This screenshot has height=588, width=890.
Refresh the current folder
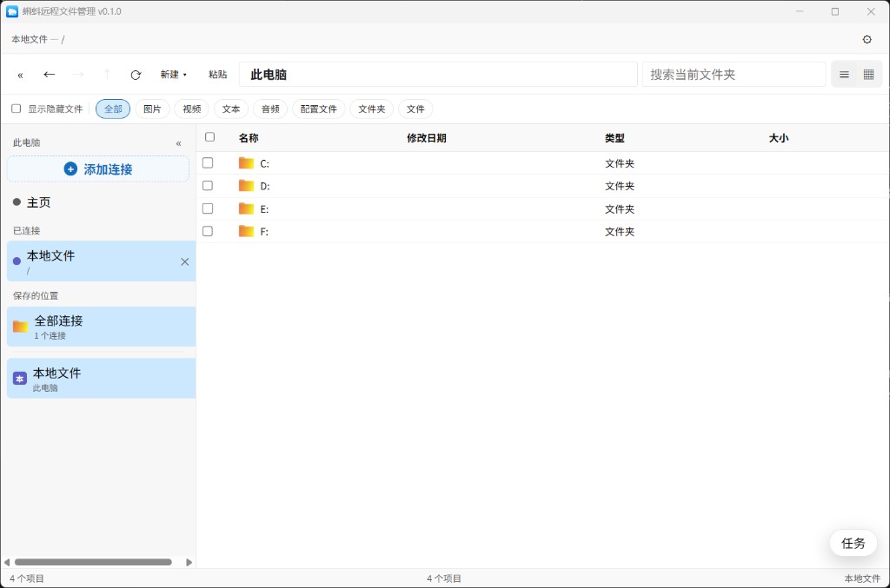pos(136,75)
